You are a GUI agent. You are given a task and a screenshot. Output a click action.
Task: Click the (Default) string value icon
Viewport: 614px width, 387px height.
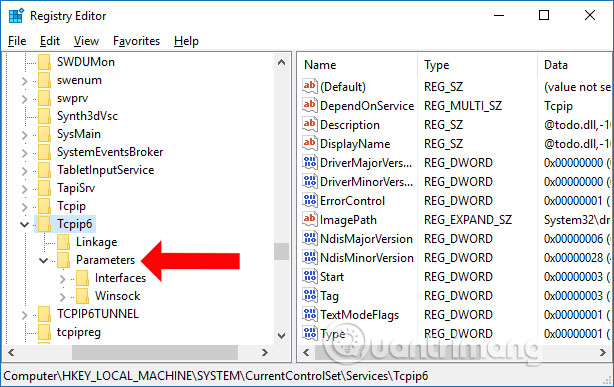coord(309,86)
